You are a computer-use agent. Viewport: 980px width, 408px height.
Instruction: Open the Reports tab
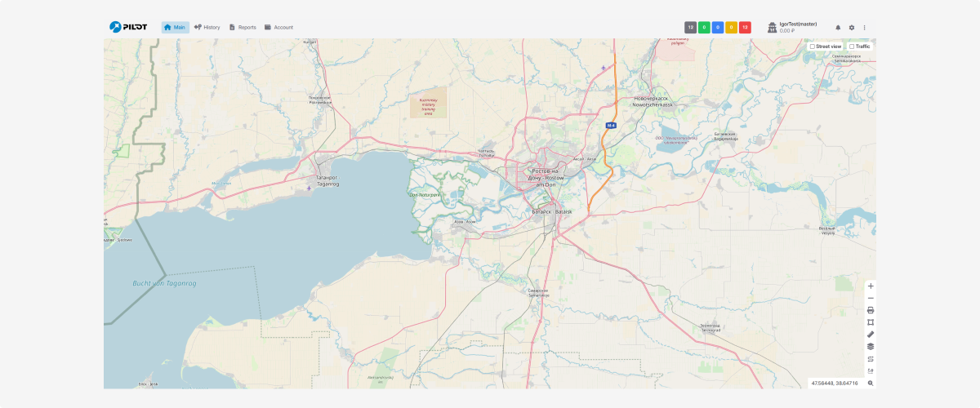coord(243,27)
